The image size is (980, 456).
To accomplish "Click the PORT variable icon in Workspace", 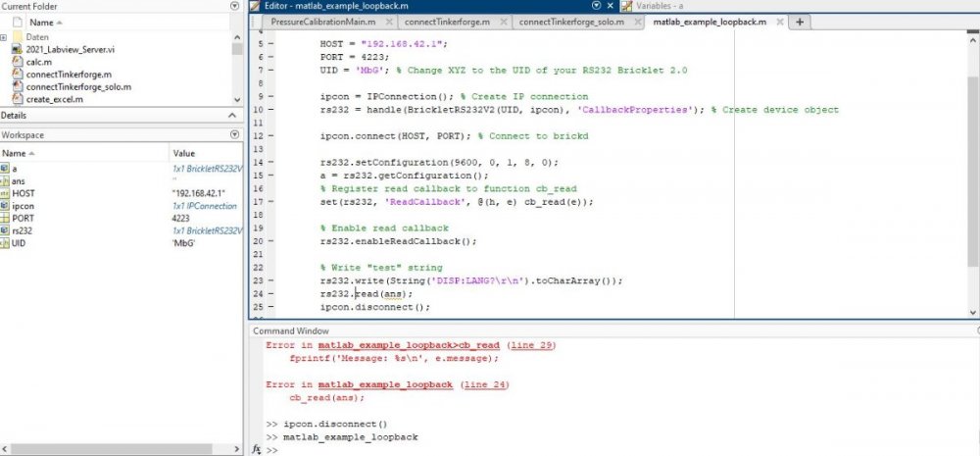I will pyautogui.click(x=5, y=219).
